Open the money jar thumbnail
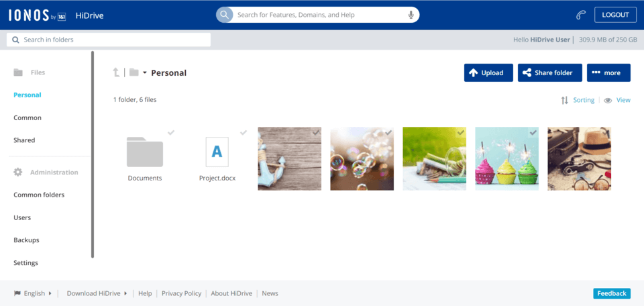Image resolution: width=644 pixels, height=306 pixels. click(x=434, y=158)
